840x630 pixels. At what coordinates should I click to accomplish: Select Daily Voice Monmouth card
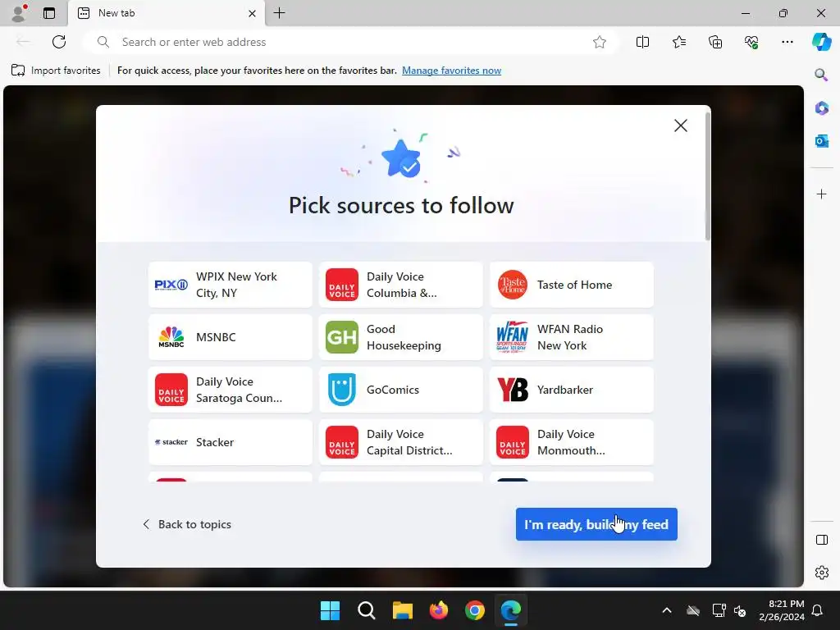(x=572, y=442)
